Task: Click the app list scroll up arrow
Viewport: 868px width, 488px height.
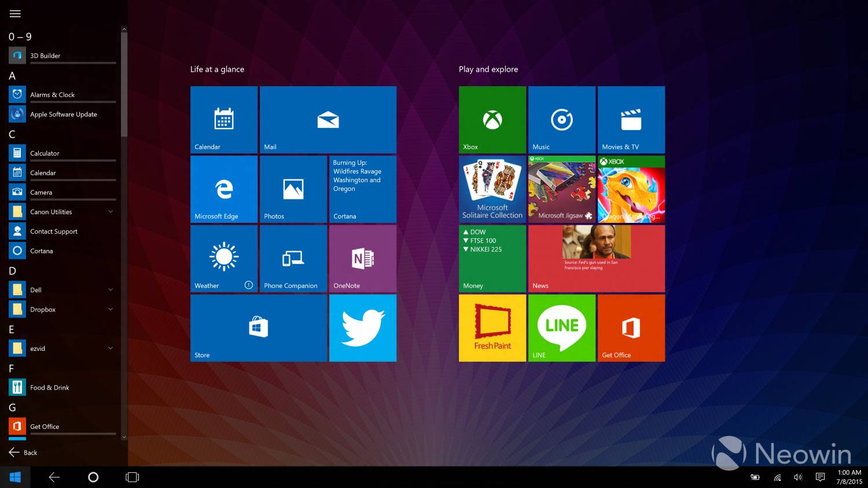Action: click(124, 29)
